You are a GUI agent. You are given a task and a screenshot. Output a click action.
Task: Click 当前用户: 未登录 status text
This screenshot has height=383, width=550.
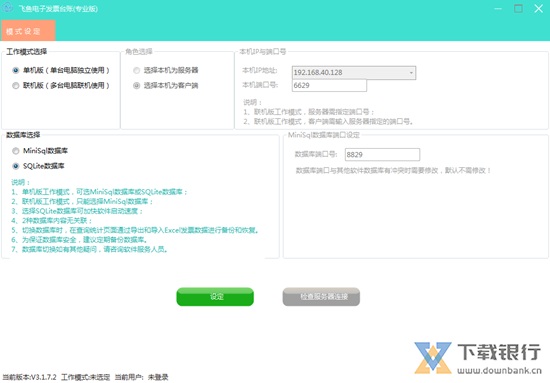(141, 377)
